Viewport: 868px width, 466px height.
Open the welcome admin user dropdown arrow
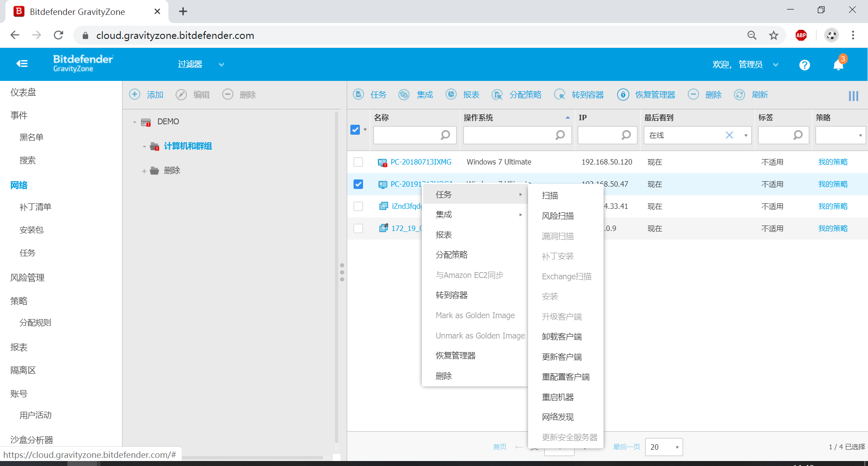(x=776, y=65)
